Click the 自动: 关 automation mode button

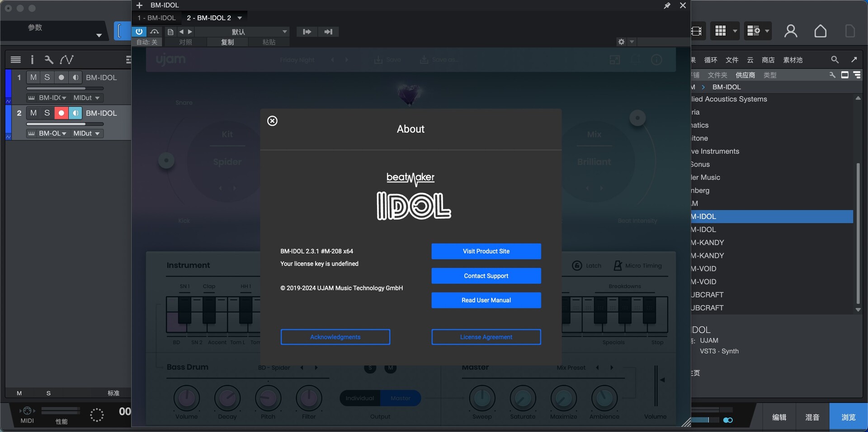point(147,42)
